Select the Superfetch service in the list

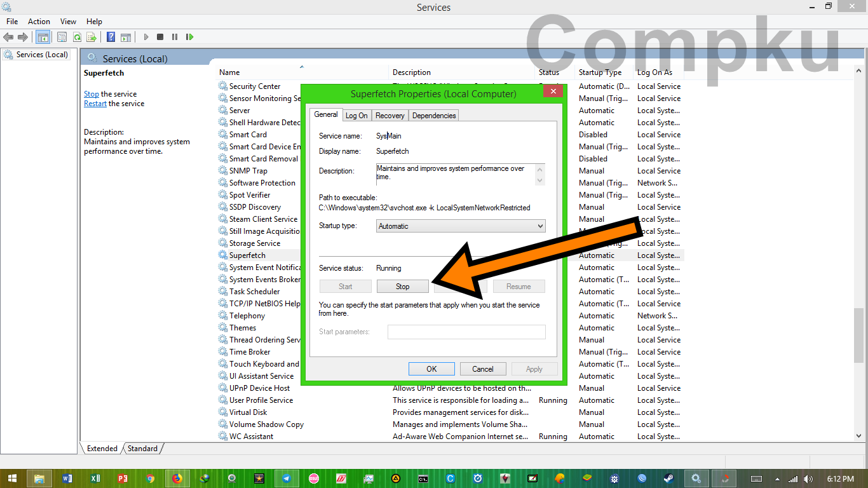tap(247, 255)
